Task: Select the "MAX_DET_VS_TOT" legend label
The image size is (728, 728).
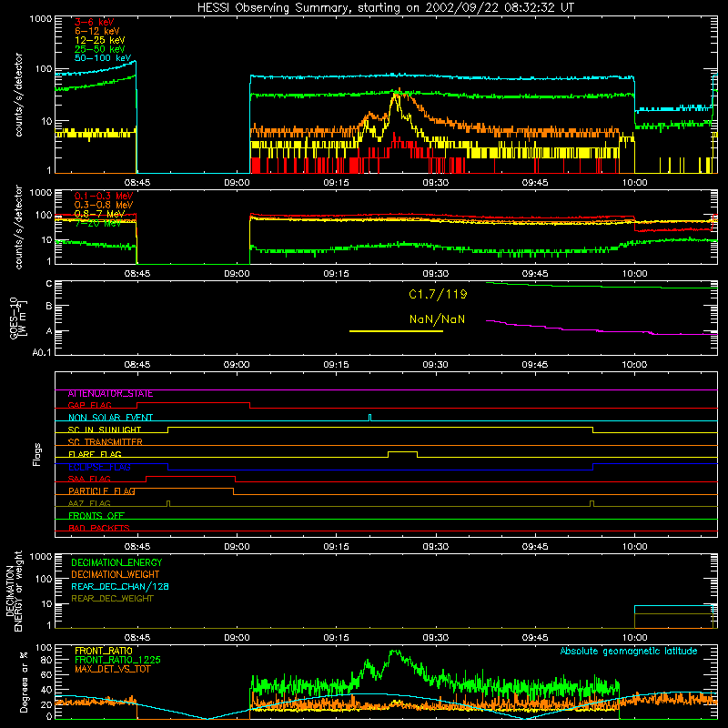Action: pos(111,669)
